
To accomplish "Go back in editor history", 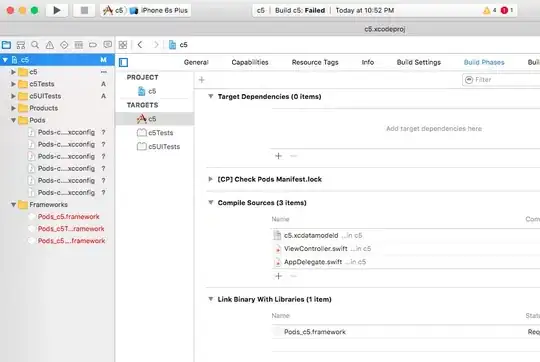I will click(x=140, y=45).
